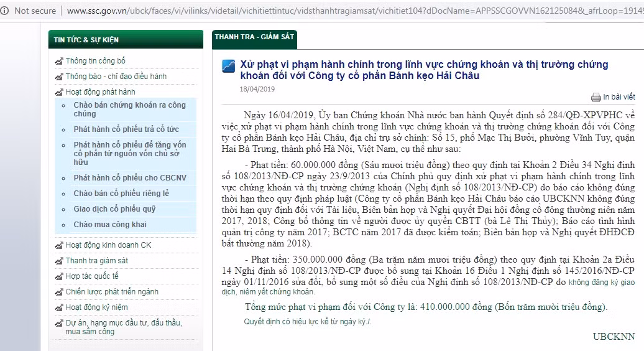Viewport: 644px width, 351px height.
Task: Collapse the Hoạt động phát hành section
Action: [x=100, y=92]
